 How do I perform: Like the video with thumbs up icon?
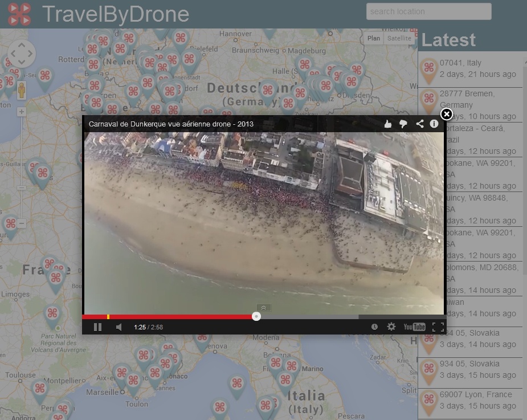pyautogui.click(x=388, y=124)
